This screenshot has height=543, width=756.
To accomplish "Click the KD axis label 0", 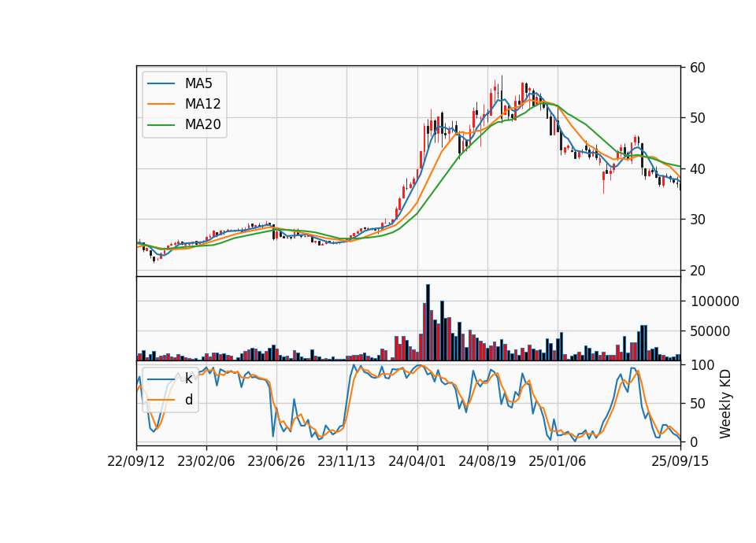I will [694, 441].
